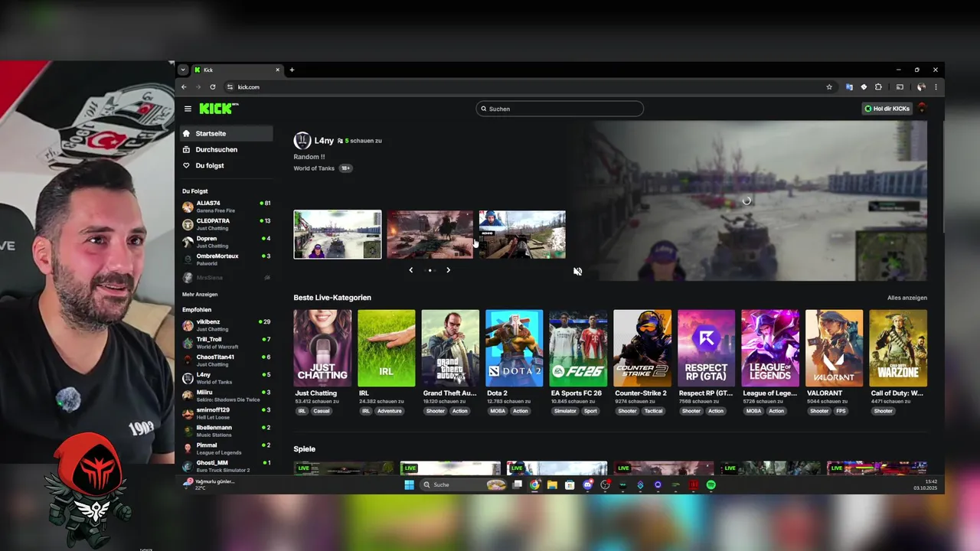Viewport: 980px width, 551px height.
Task: Click the Adventure tag under IRL
Action: click(x=389, y=411)
